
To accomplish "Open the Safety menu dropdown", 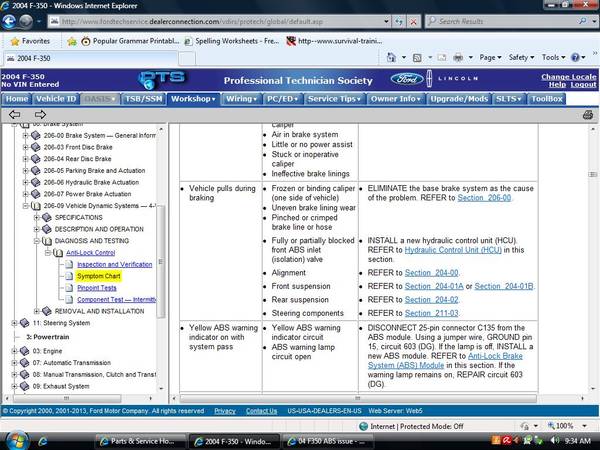I will click(x=521, y=58).
